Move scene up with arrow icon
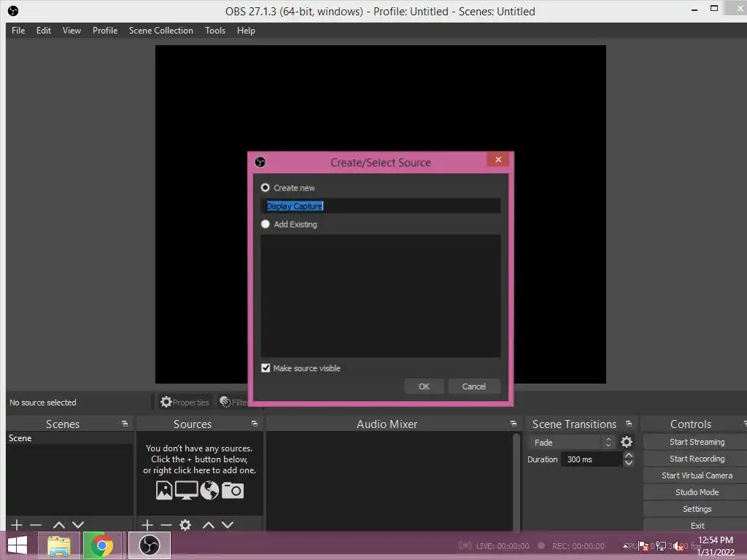 tap(59, 525)
